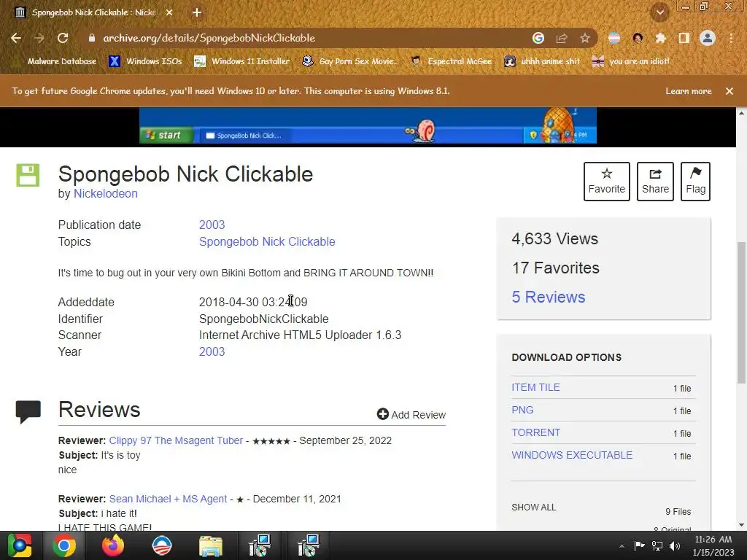Open reviewer Clippy 97 The Msagent Tuber

(176, 440)
